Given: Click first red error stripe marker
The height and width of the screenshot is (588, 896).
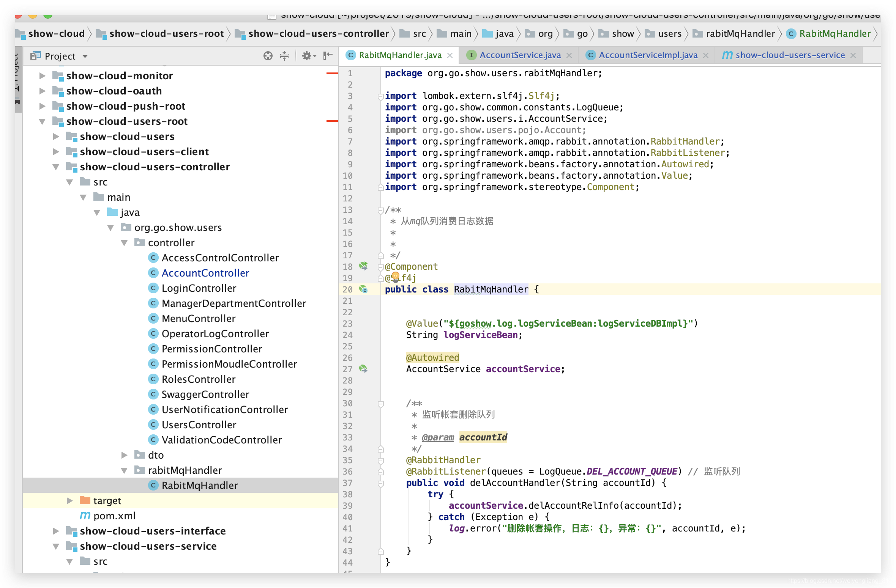Looking at the screenshot, I should click(x=332, y=73).
